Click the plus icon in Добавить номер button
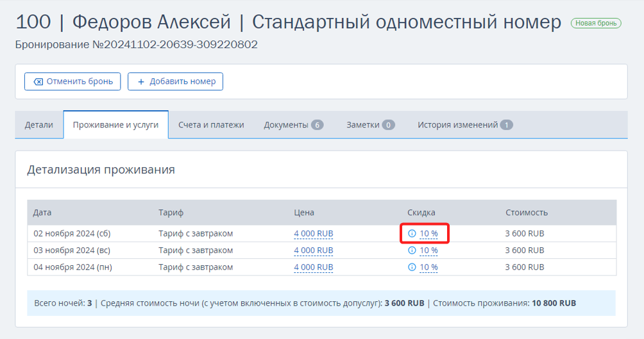This screenshot has width=644, height=339. pyautogui.click(x=141, y=81)
